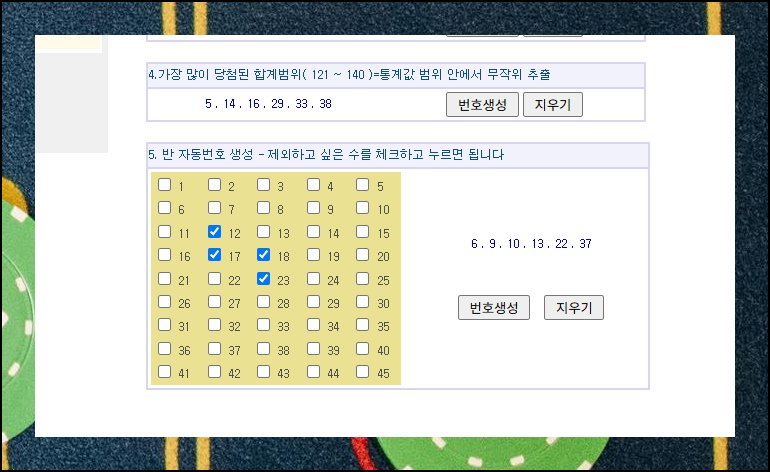
Task: Toggle the number 27 checkbox
Action: (x=215, y=302)
